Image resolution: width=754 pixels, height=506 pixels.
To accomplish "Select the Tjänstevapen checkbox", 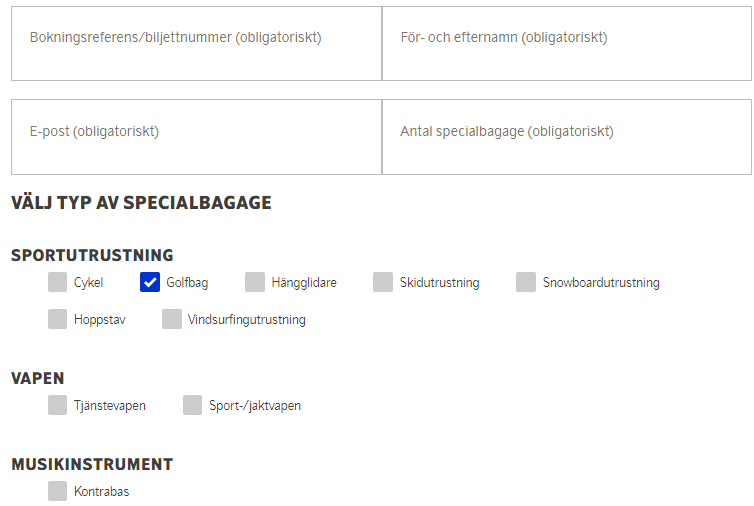I will click(x=58, y=405).
